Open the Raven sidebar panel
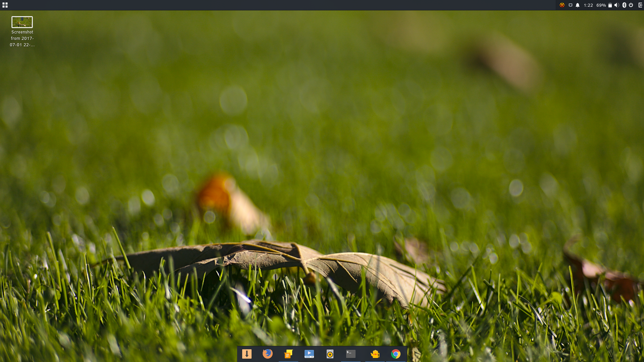The height and width of the screenshot is (362, 644). 640,5
